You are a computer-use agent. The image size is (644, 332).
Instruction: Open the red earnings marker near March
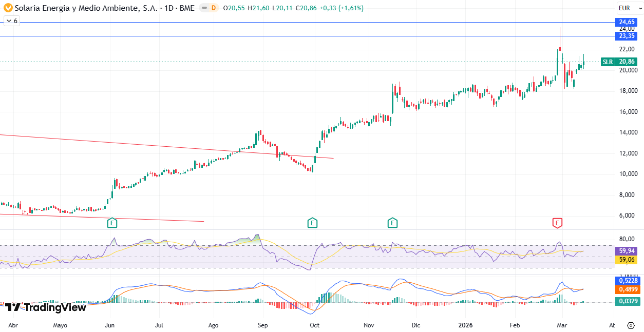click(557, 223)
